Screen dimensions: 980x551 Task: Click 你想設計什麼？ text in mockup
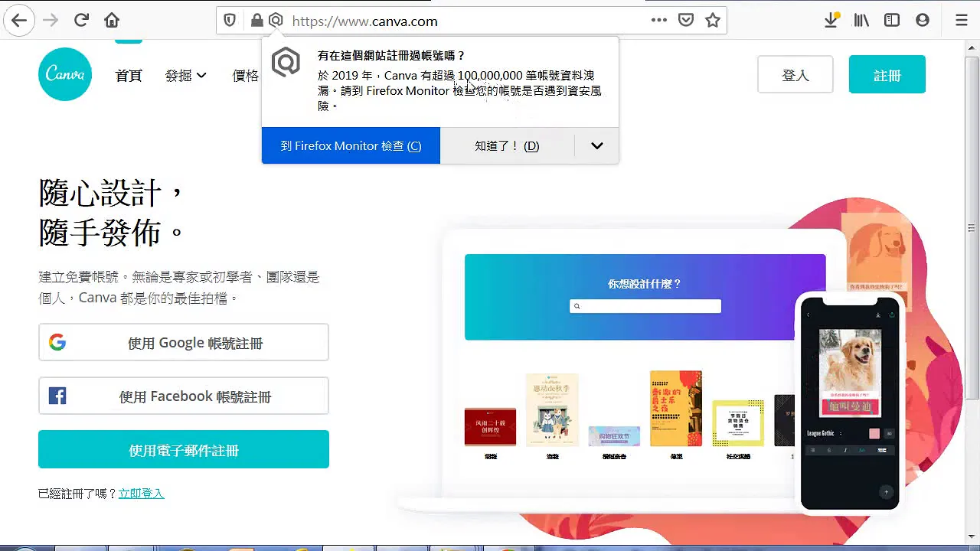(x=645, y=283)
